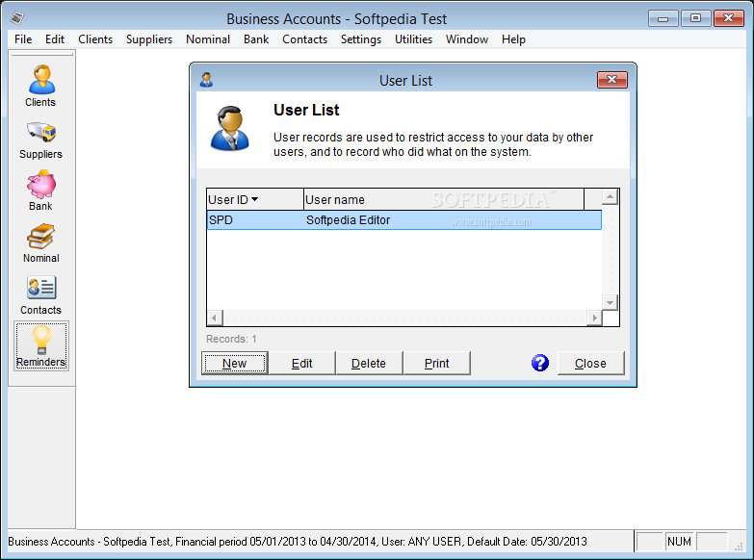Image resolution: width=754 pixels, height=560 pixels.
Task: Open the Clients menu
Action: point(95,39)
